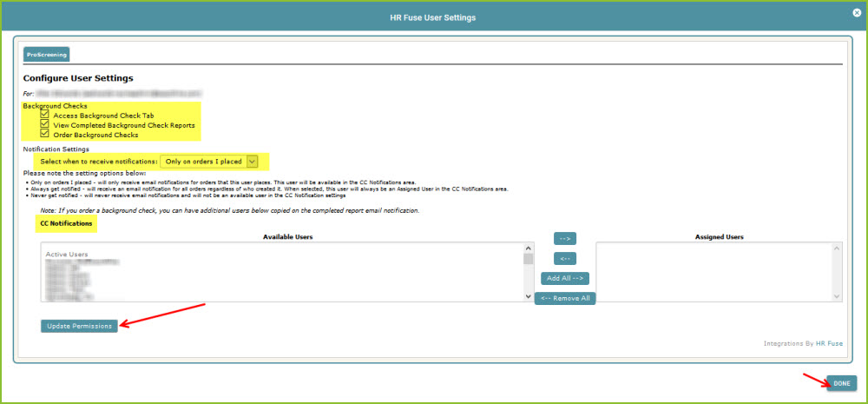Viewport: 868px width, 404px height.
Task: Uncheck Access Background Check Tab
Action: click(45, 115)
